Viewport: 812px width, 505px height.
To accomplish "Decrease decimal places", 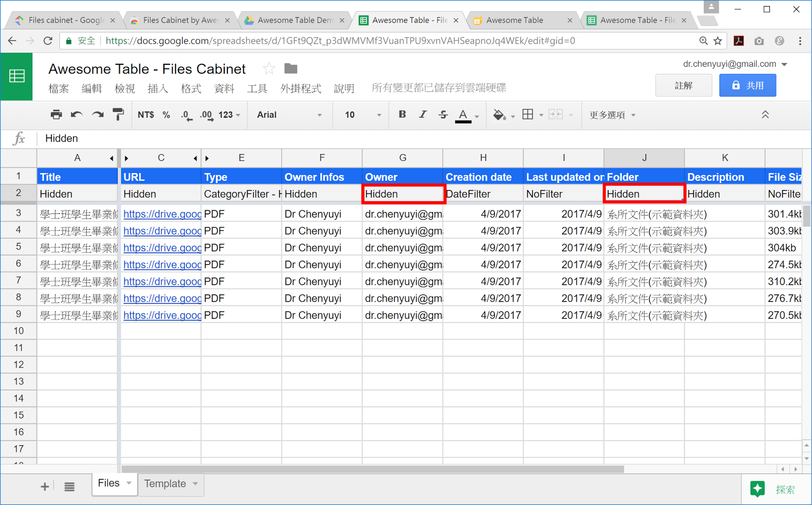I will coord(186,115).
